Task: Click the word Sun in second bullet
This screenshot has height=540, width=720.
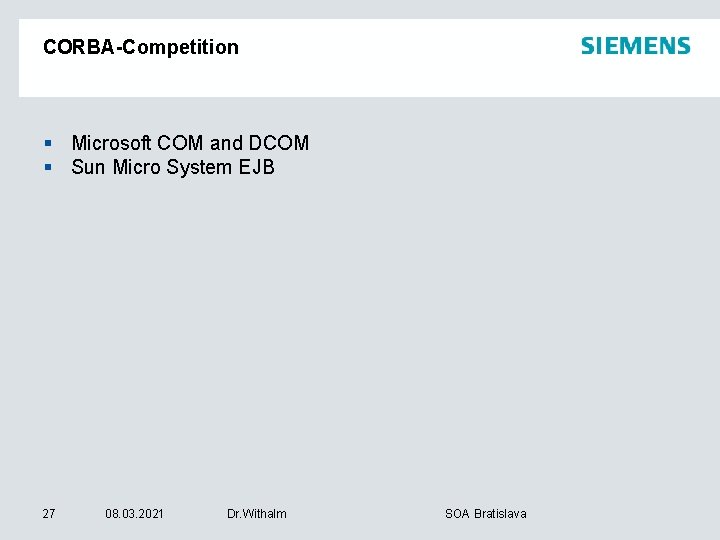Action: 88,167
